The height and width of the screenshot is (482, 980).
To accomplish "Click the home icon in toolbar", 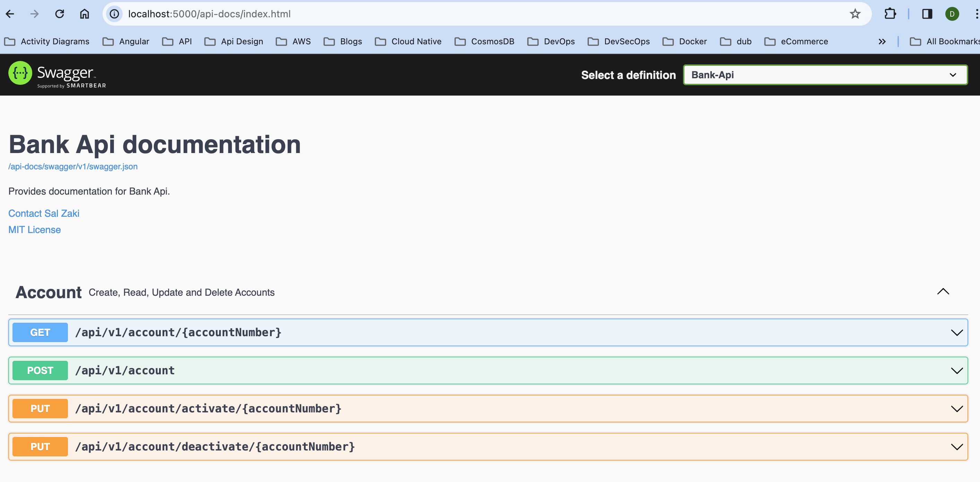I will [85, 14].
